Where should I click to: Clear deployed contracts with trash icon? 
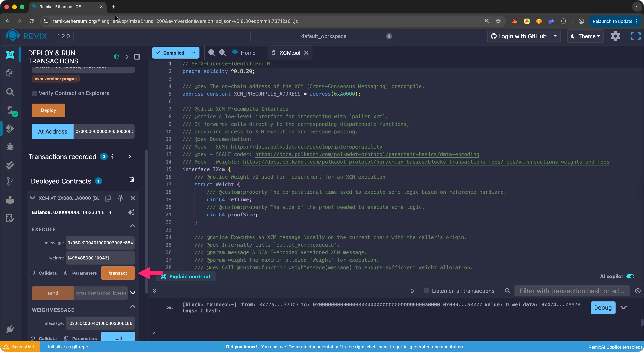tap(132, 179)
